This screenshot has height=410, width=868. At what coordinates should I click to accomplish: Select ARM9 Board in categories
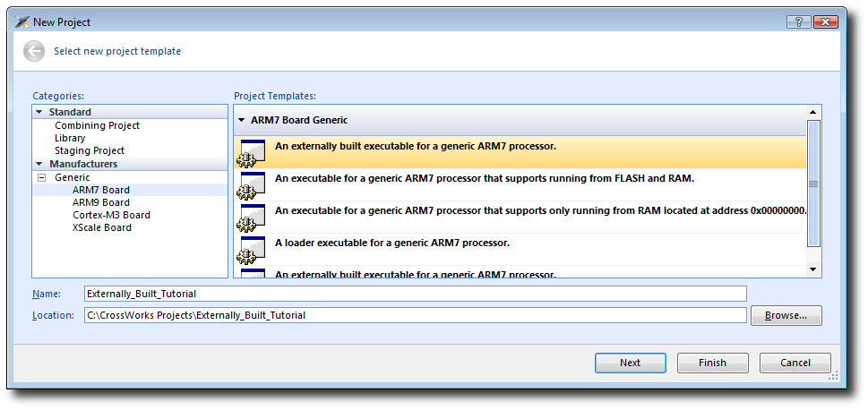click(x=100, y=202)
